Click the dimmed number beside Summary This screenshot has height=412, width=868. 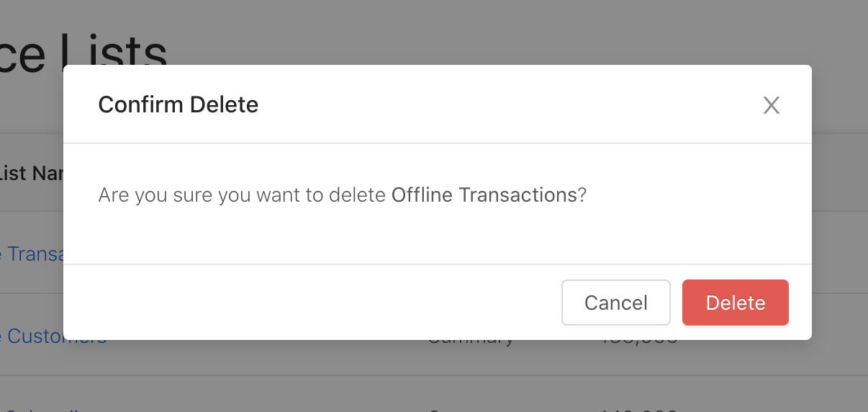coord(639,340)
